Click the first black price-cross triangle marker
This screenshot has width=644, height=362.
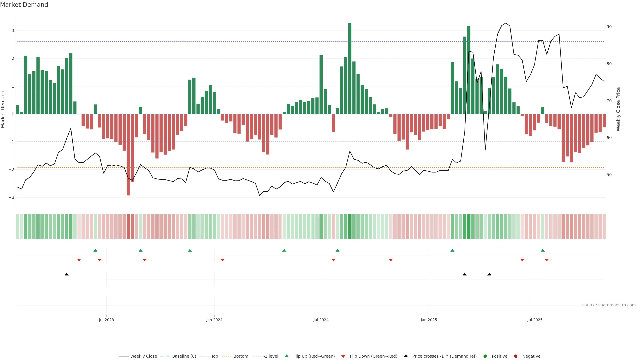click(x=67, y=274)
